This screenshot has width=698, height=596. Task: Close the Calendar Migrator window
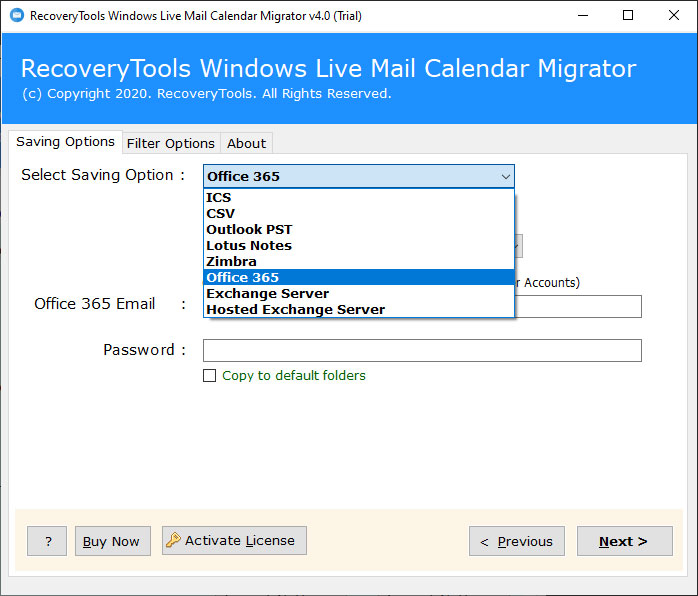point(674,16)
